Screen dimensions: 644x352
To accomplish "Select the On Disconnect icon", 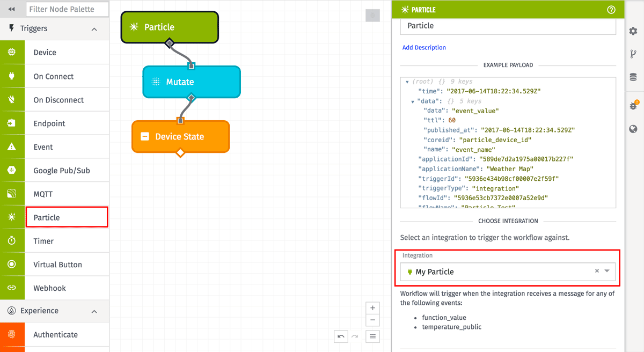I will coord(12,100).
